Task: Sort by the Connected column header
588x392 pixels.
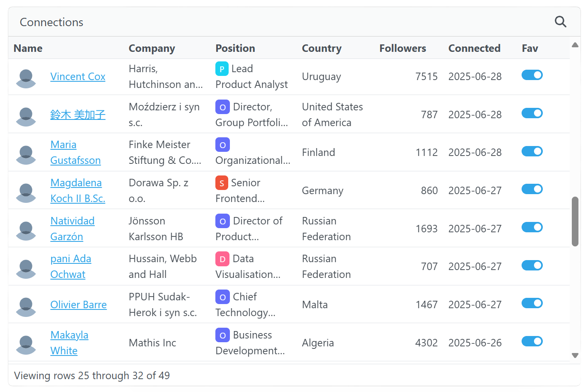Action: coord(474,48)
